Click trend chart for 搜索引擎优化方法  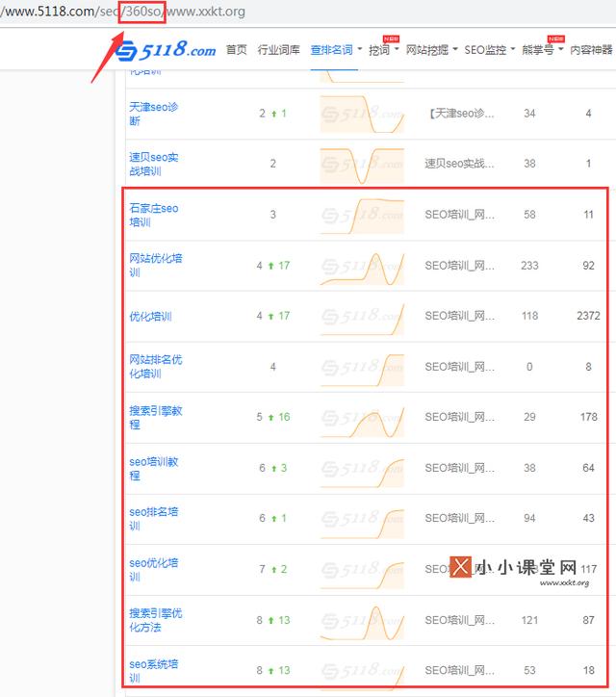click(x=362, y=622)
